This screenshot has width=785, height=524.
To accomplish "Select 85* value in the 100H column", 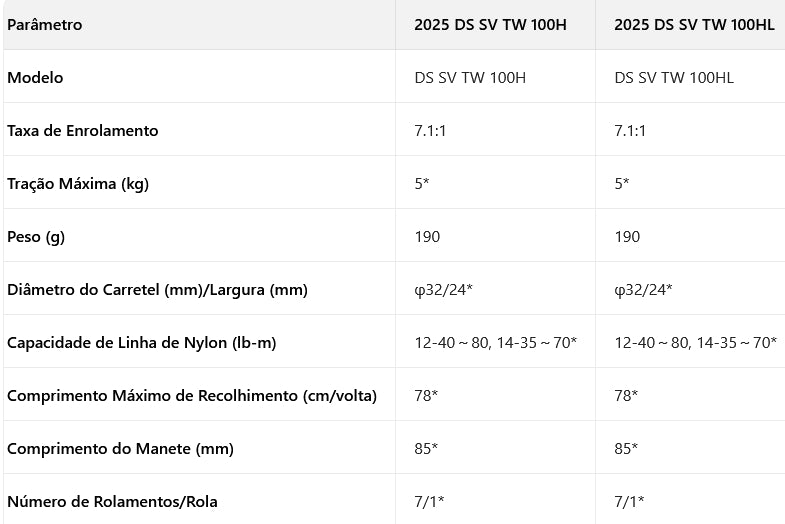I will (x=426, y=448).
